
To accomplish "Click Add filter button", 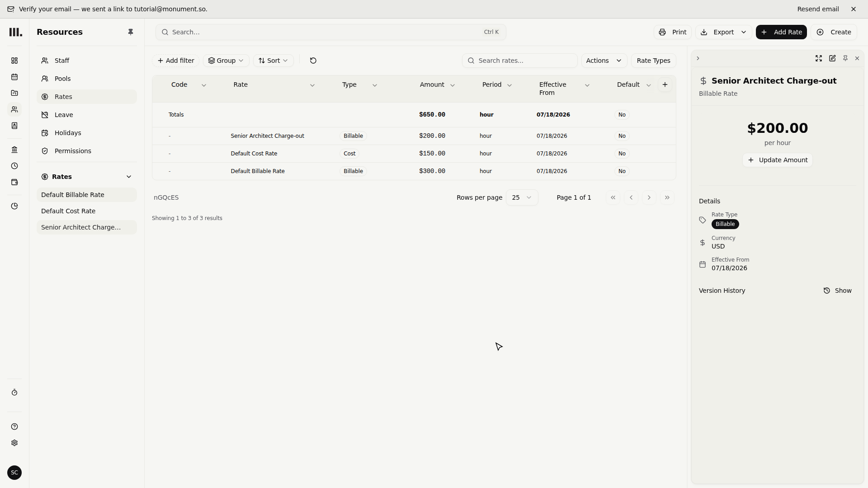I will 176,61.
